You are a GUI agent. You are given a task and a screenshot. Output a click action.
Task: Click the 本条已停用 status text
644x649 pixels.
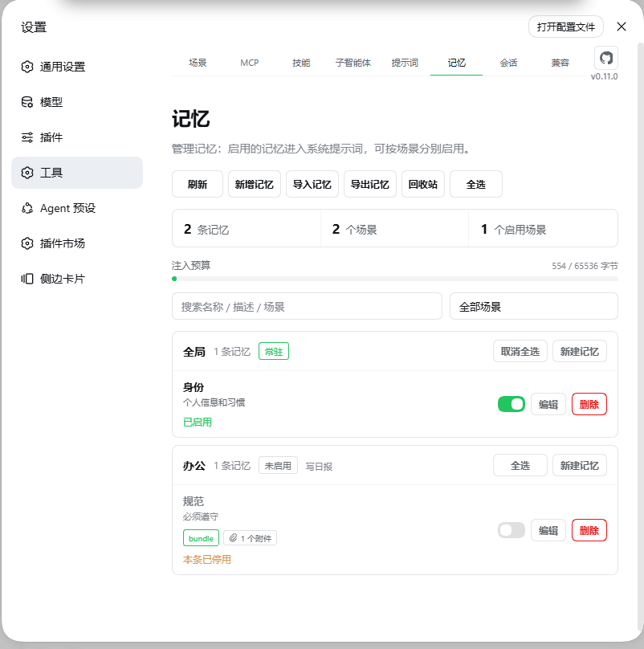[207, 560]
